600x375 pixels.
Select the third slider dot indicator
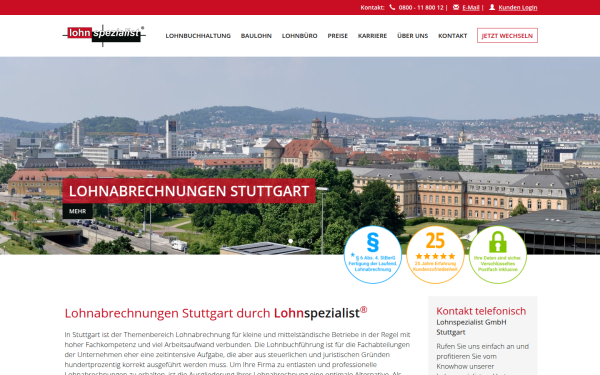coord(310,241)
